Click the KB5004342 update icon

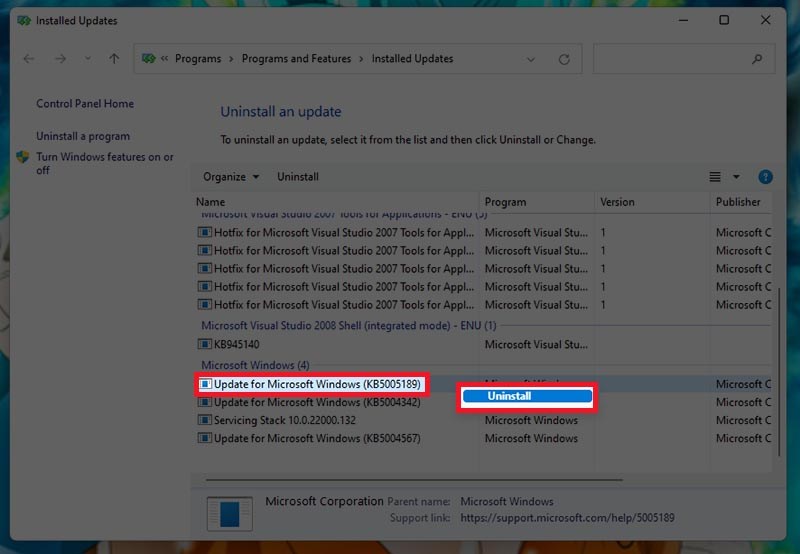205,402
